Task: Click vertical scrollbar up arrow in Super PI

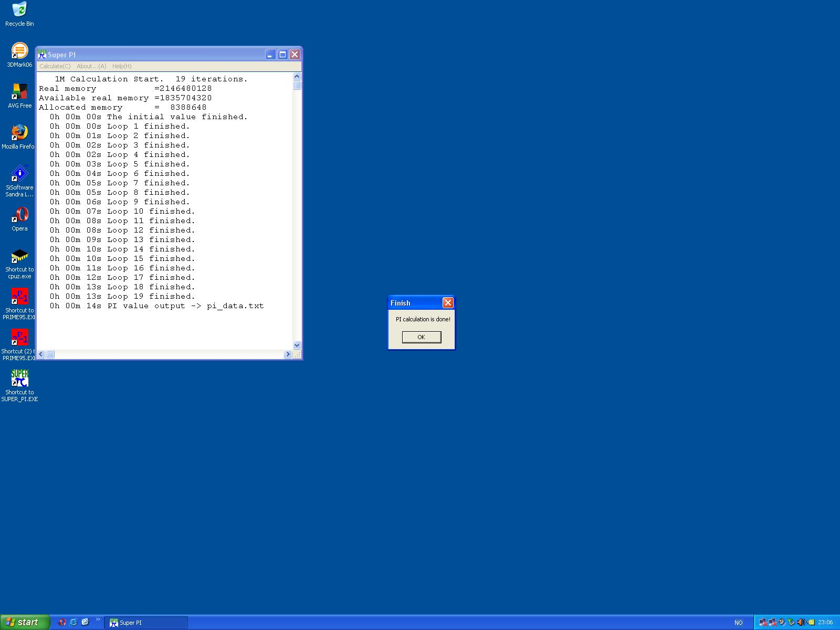Action: pos(297,77)
